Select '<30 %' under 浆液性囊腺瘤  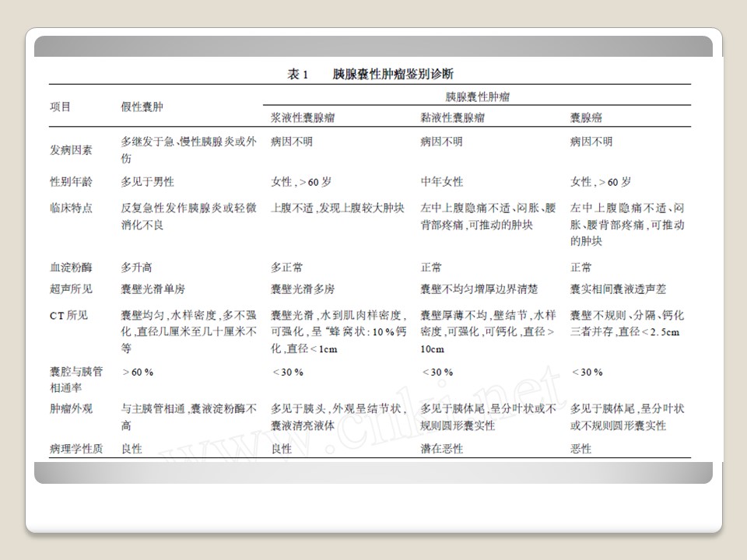(288, 372)
